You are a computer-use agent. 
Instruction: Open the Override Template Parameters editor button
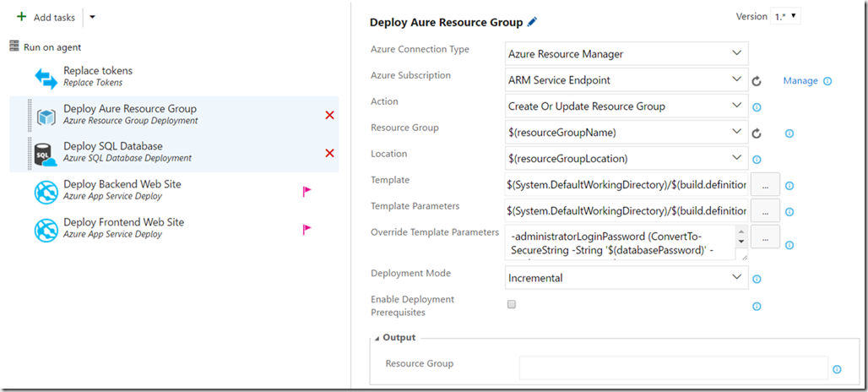[766, 237]
